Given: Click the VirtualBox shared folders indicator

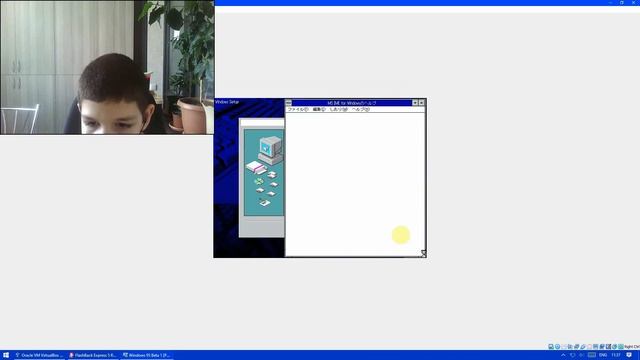Looking at the screenshot, I should (589, 347).
